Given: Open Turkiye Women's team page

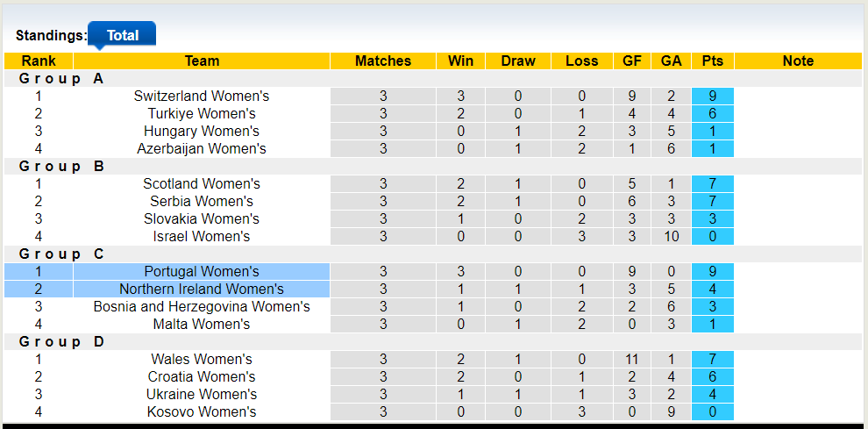Looking at the screenshot, I should [202, 114].
